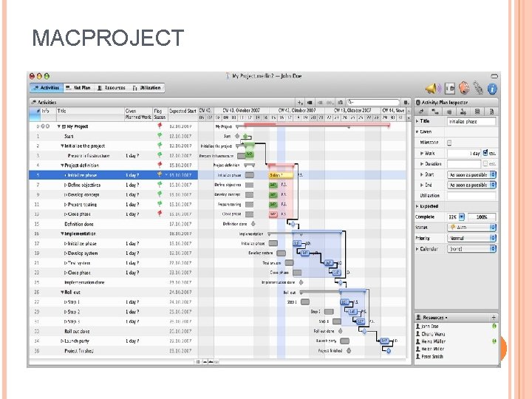Viewport: 532px width, 399px height.
Task: Click the paperclip attachments toolbar icon
Action: click(x=478, y=88)
